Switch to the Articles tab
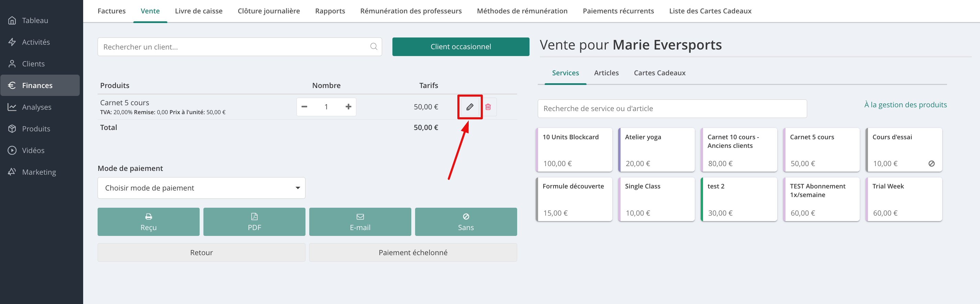 pos(606,73)
